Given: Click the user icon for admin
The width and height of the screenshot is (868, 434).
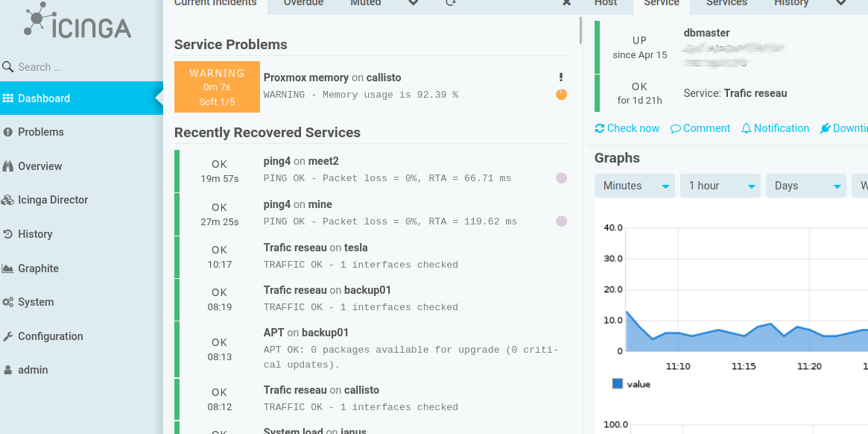Looking at the screenshot, I should coord(7,371).
